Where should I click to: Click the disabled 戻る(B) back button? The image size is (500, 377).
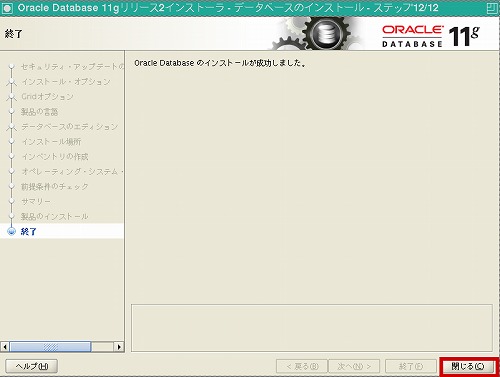click(302, 366)
